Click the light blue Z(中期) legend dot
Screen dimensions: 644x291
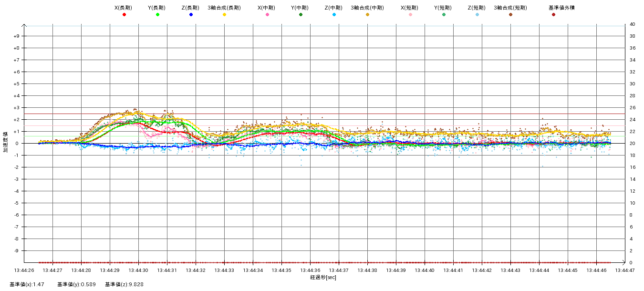click(x=334, y=15)
